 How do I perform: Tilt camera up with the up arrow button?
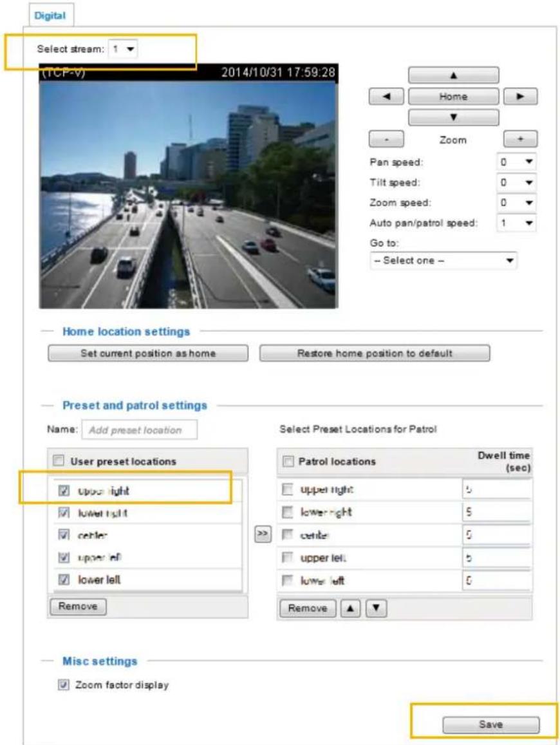pos(453,75)
